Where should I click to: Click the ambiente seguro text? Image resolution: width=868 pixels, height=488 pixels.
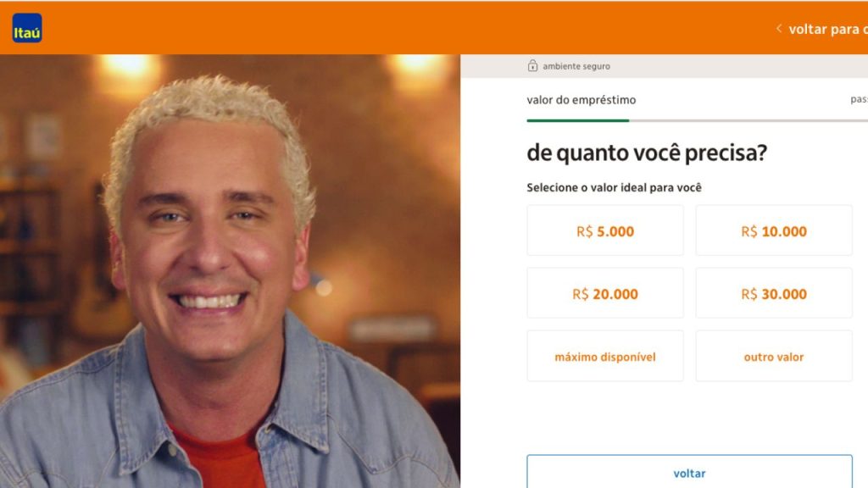point(576,66)
